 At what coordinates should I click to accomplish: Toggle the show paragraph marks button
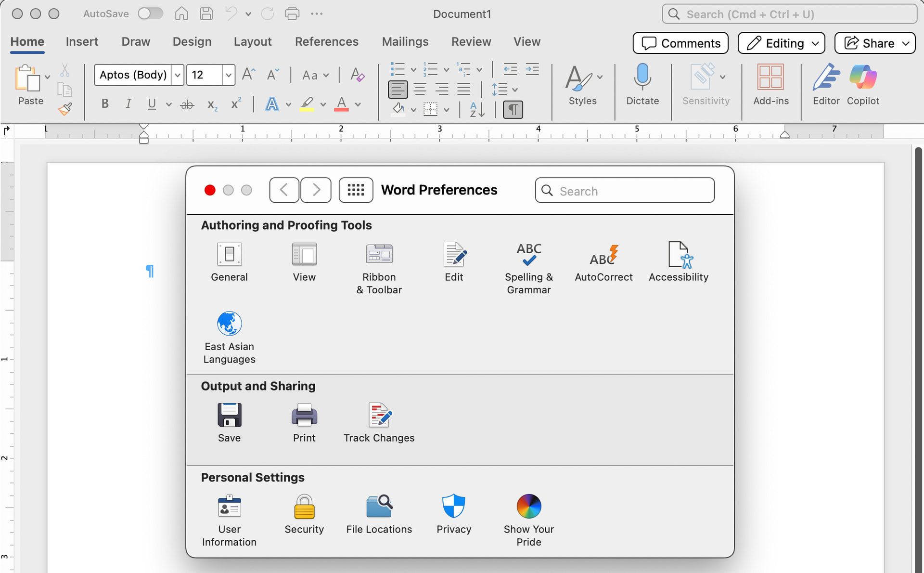(x=513, y=109)
